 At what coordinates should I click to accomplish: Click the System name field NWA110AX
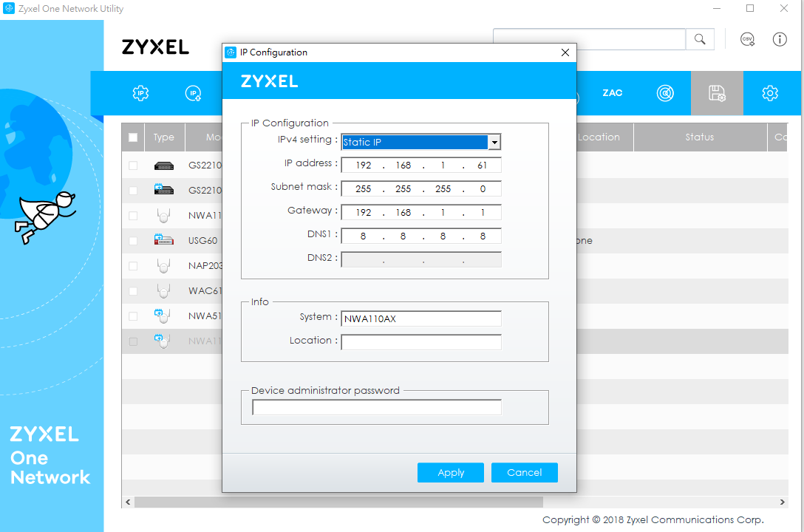421,318
